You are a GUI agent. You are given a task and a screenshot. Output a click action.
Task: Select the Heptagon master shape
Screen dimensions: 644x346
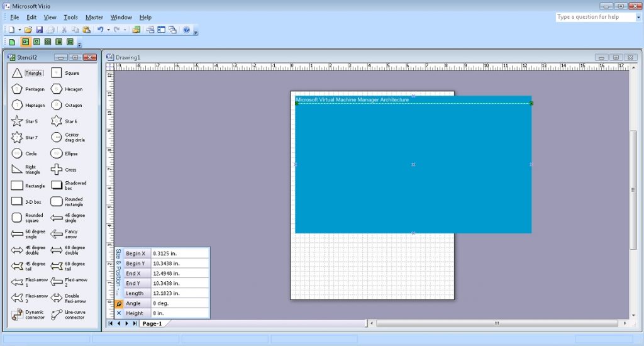click(x=28, y=105)
